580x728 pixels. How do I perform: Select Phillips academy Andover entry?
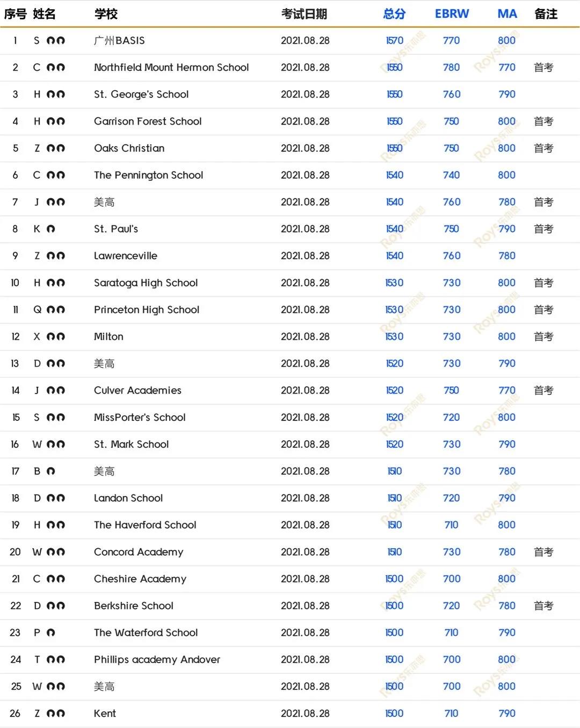tap(157, 659)
